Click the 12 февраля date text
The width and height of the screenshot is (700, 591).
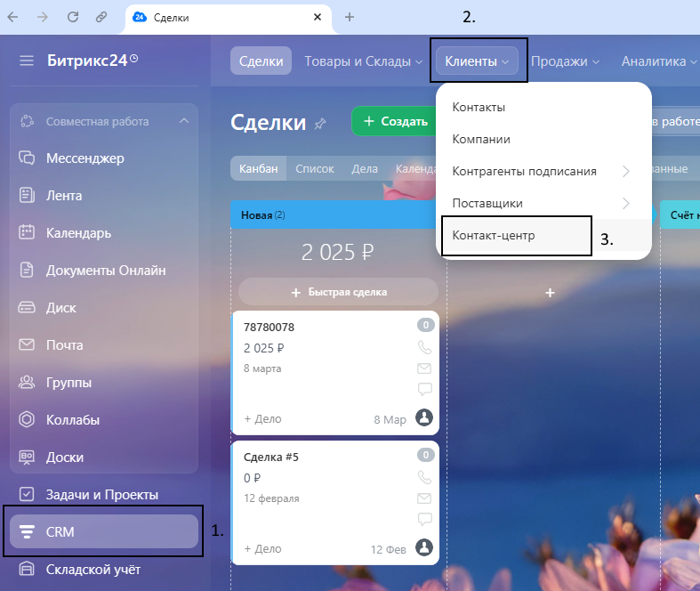click(x=271, y=498)
